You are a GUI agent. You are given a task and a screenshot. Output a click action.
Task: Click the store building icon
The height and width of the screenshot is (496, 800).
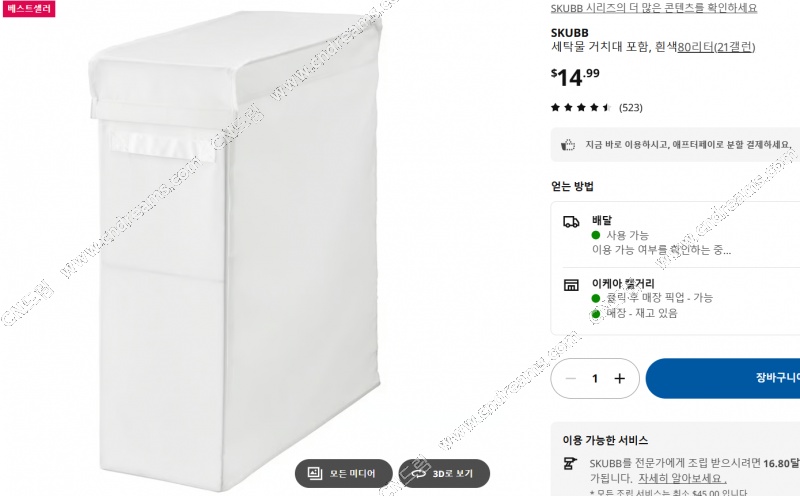tap(571, 285)
